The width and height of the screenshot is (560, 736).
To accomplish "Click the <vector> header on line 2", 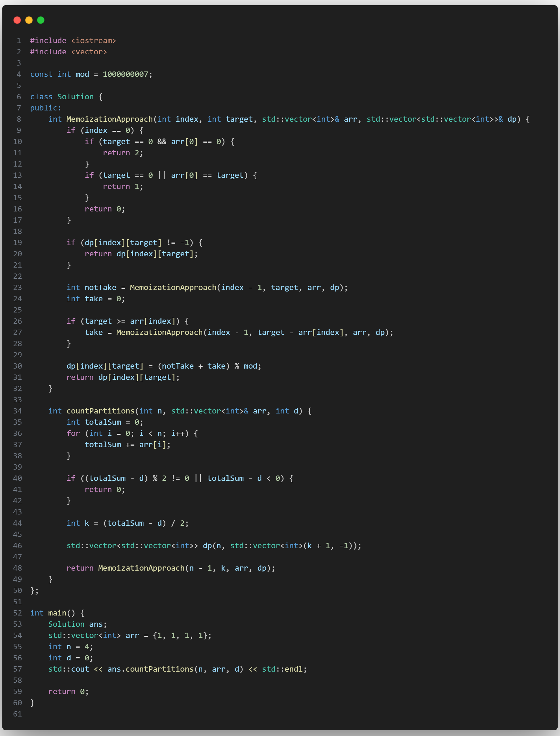I will coord(89,52).
